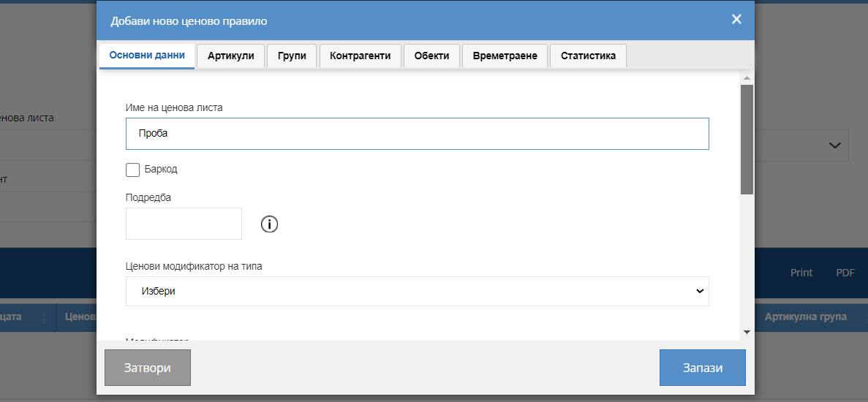Click into the Подредба input box

click(184, 224)
